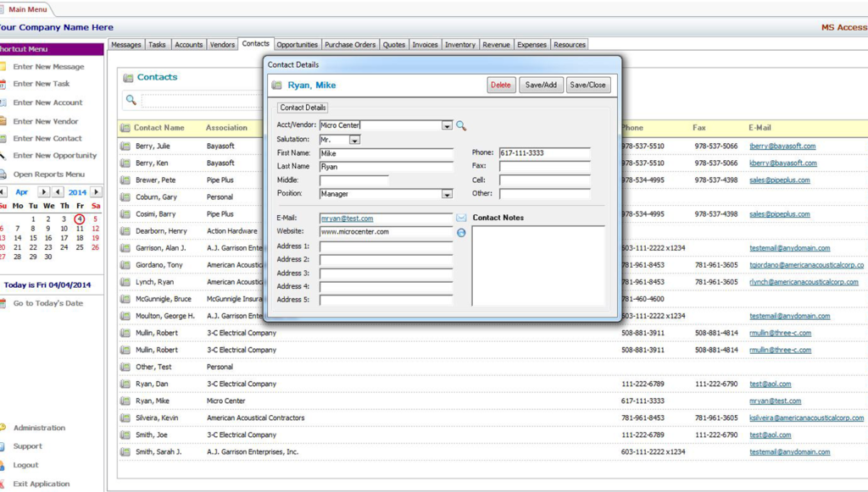868x492 pixels.
Task: Click Enter New Message shortcut
Action: (x=48, y=67)
